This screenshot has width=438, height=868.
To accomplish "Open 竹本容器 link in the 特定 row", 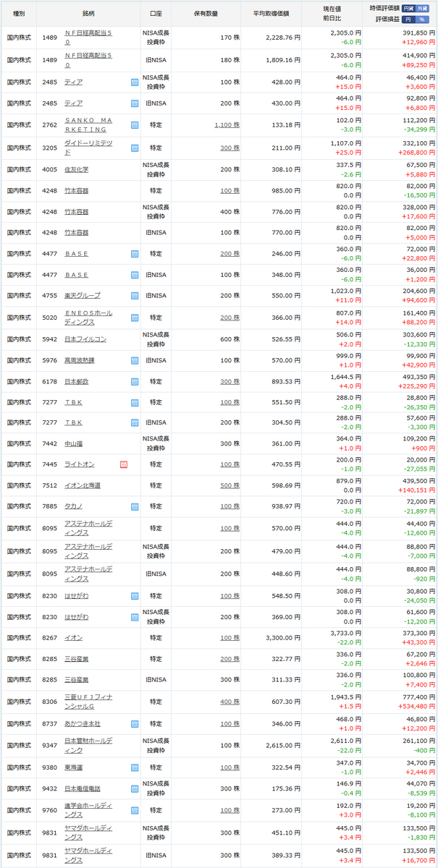I will 76,190.
